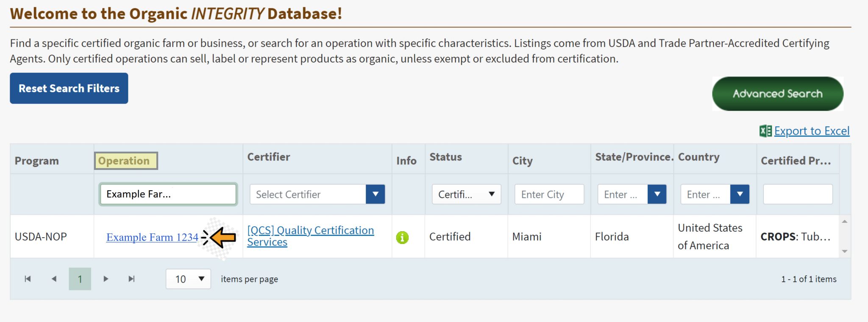868x322 pixels.
Task: Open the QCS Quality Certification Services link
Action: (311, 236)
